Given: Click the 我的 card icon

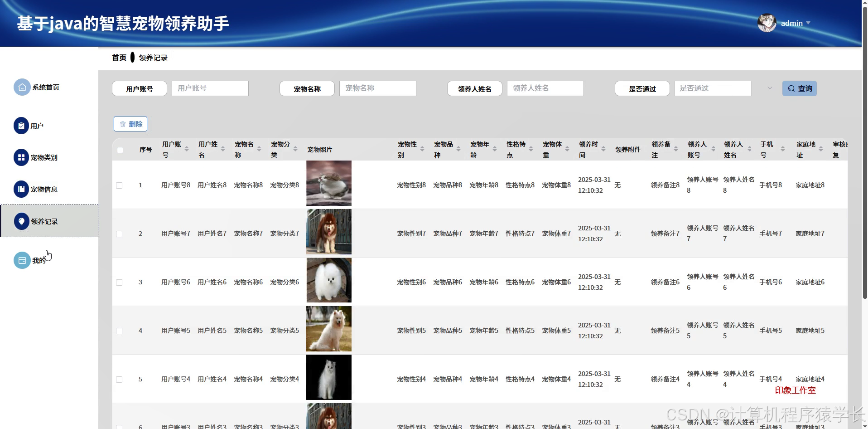Looking at the screenshot, I should tap(22, 260).
